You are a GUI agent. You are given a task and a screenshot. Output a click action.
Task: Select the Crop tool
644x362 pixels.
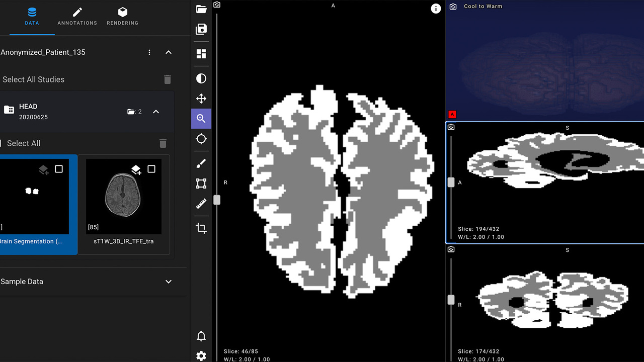tap(201, 228)
